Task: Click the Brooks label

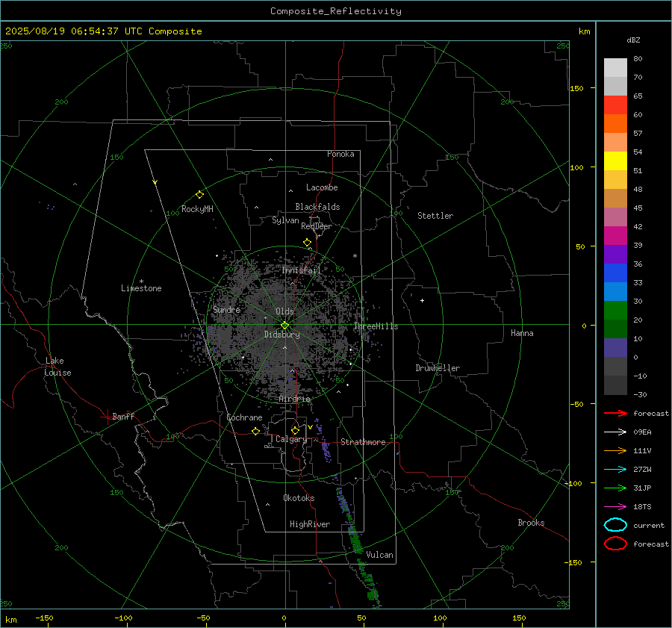Action: tap(531, 523)
